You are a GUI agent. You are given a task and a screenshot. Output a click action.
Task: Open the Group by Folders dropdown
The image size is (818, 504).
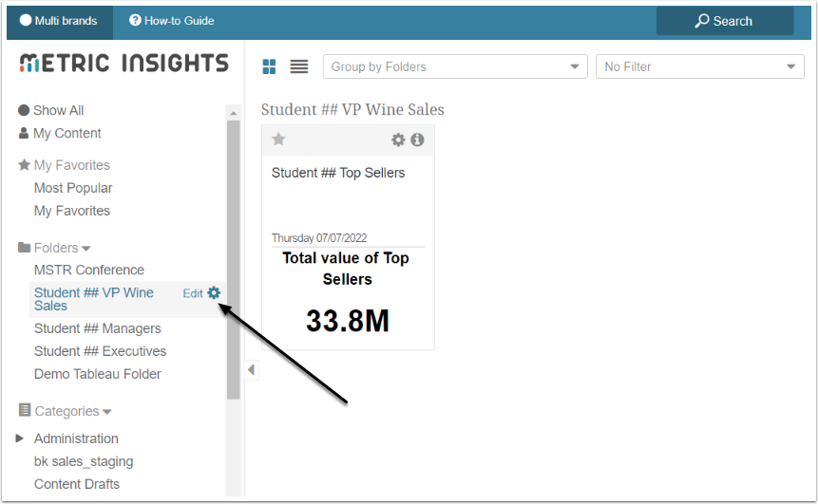(x=455, y=66)
